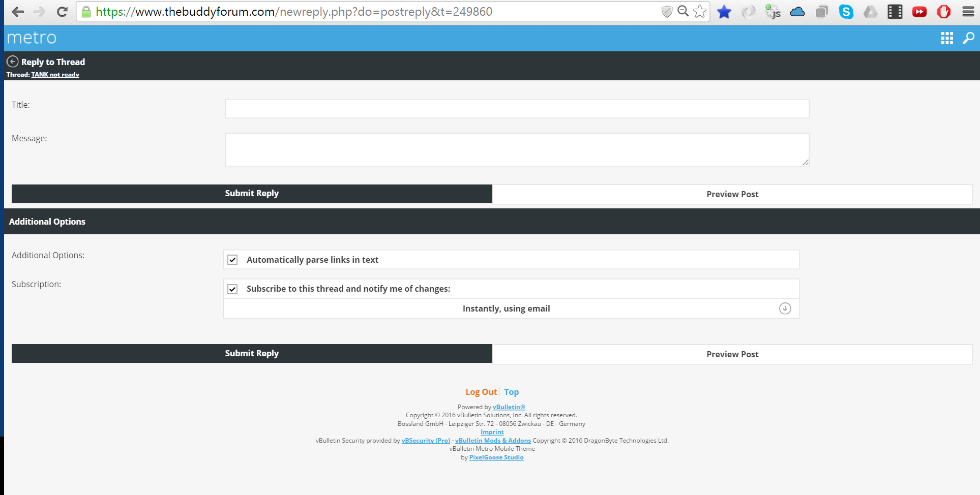Viewport: 980px width, 495px height.
Task: Click the Title: label
Action: pyautogui.click(x=21, y=105)
